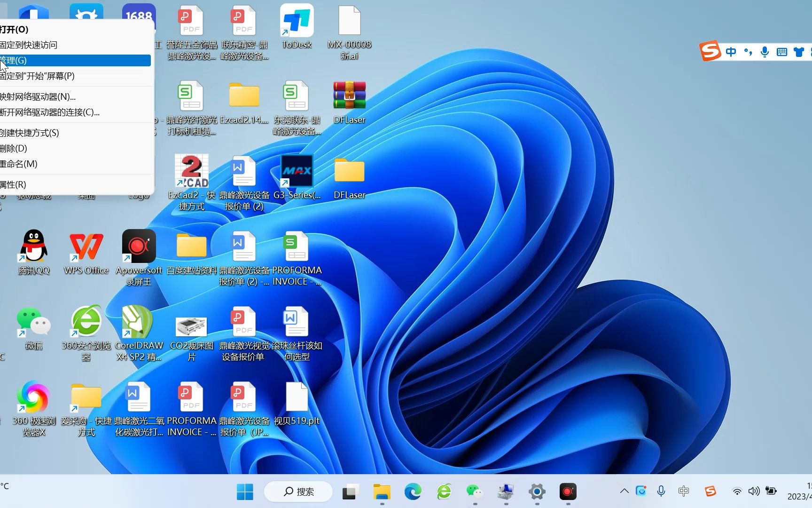Open 誉隆五金饰品 PDF icon
This screenshot has height=508, width=812.
coord(190,21)
